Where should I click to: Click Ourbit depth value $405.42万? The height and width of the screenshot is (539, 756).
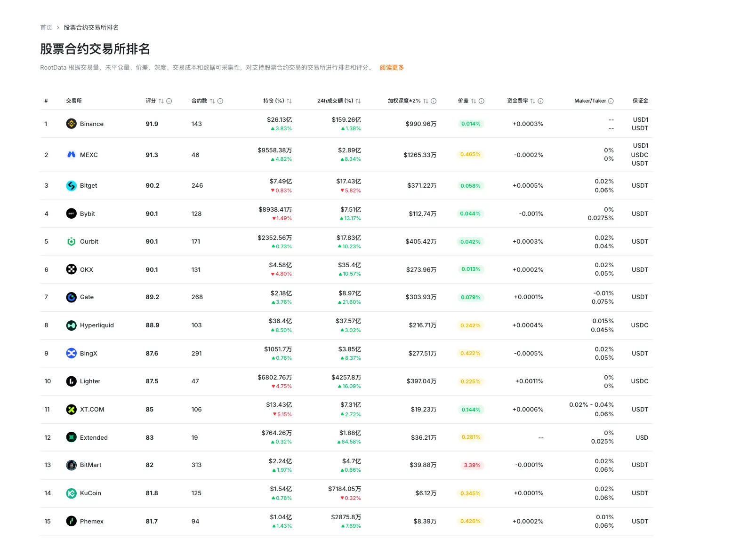[421, 242]
